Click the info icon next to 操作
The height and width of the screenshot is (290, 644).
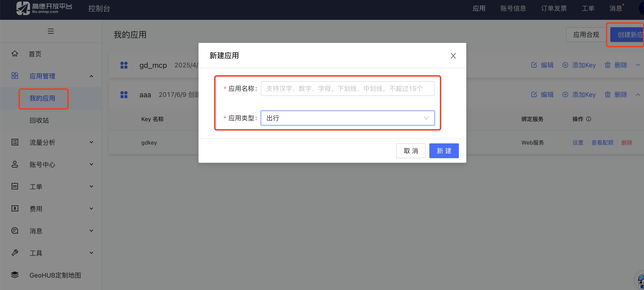point(589,119)
